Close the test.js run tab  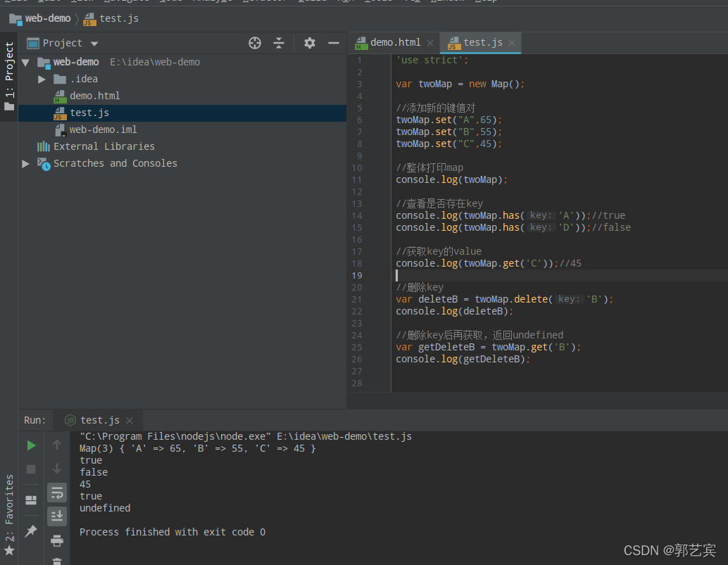click(130, 421)
